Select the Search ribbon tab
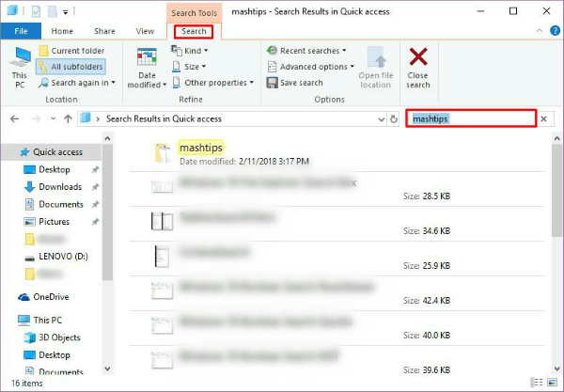564x392 pixels. click(194, 31)
